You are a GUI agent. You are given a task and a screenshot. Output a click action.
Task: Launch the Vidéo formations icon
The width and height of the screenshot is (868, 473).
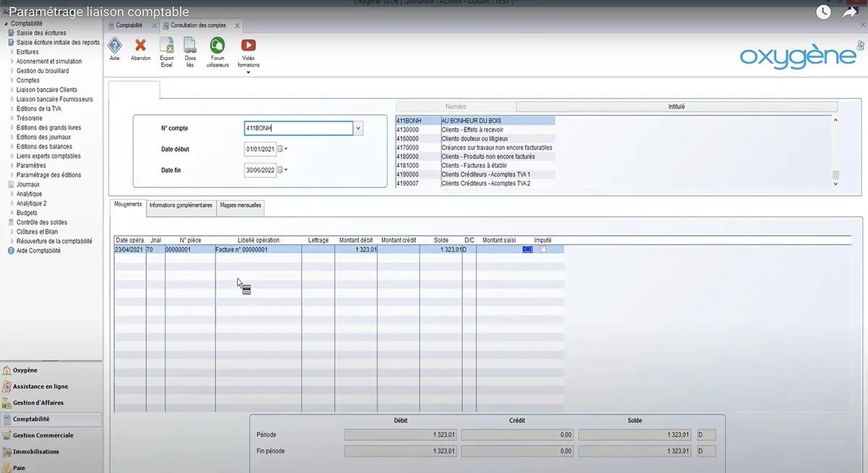click(248, 46)
